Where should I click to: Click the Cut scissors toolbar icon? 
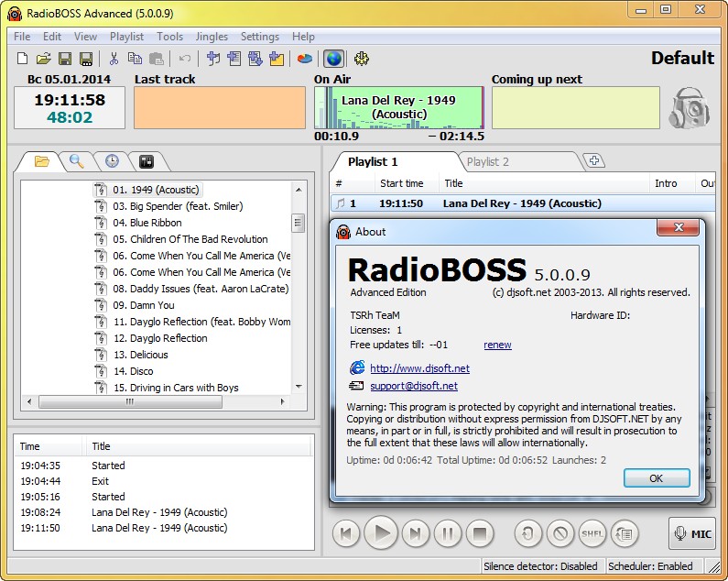[x=114, y=59]
